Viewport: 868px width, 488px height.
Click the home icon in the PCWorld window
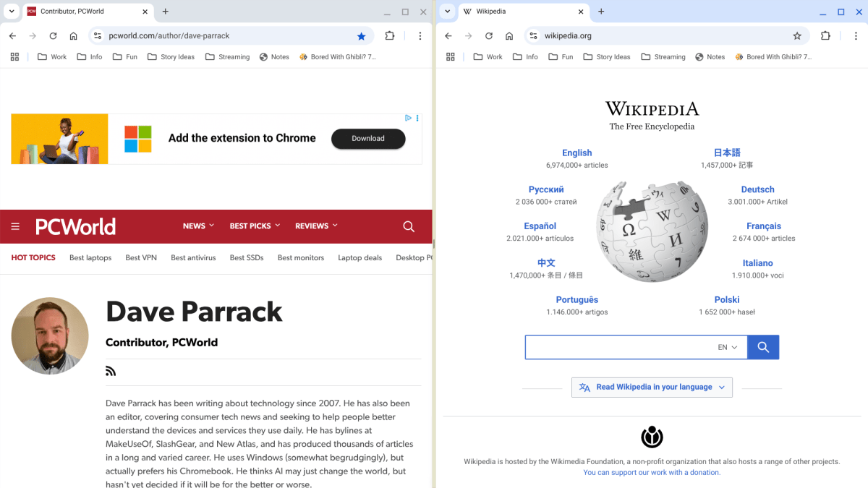(x=72, y=35)
